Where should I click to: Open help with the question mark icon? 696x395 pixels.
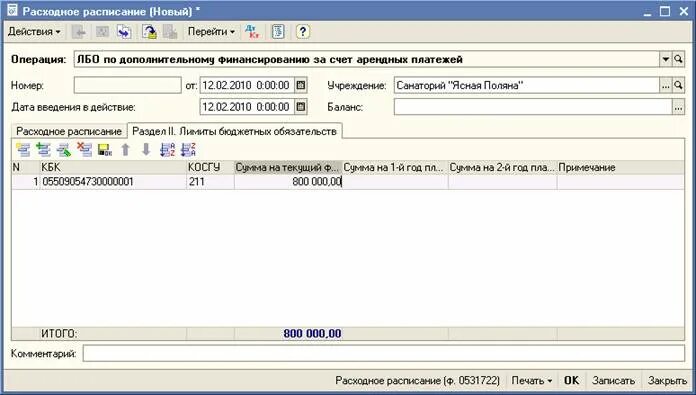coord(303,32)
